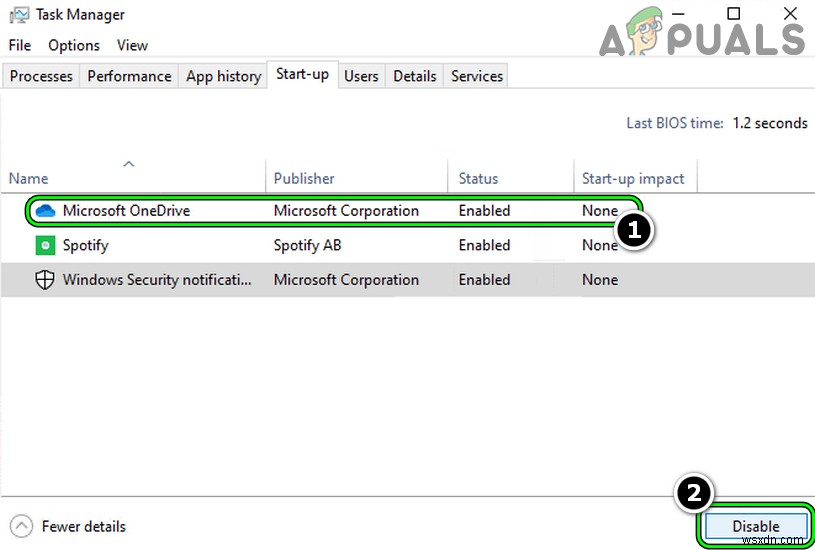Minimize the Task Manager window
This screenshot has width=815, height=550.
point(678,14)
